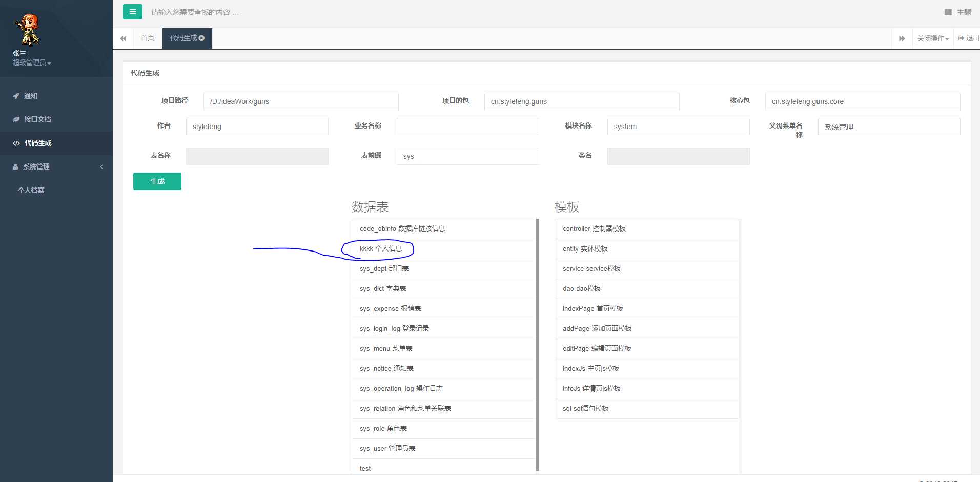
Task: Click the empty 业务名称 input field
Action: (468, 127)
